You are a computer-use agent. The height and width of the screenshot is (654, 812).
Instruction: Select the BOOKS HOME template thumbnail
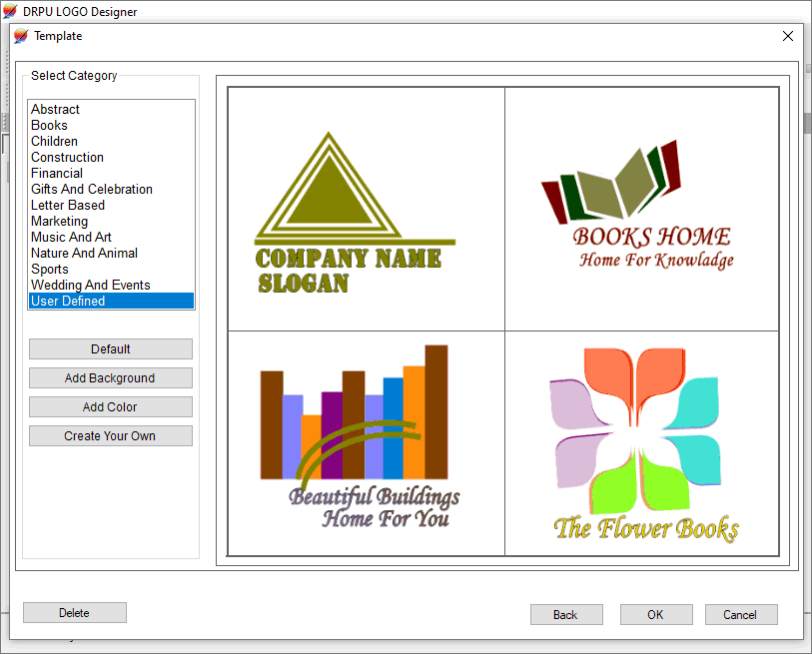[642, 207]
